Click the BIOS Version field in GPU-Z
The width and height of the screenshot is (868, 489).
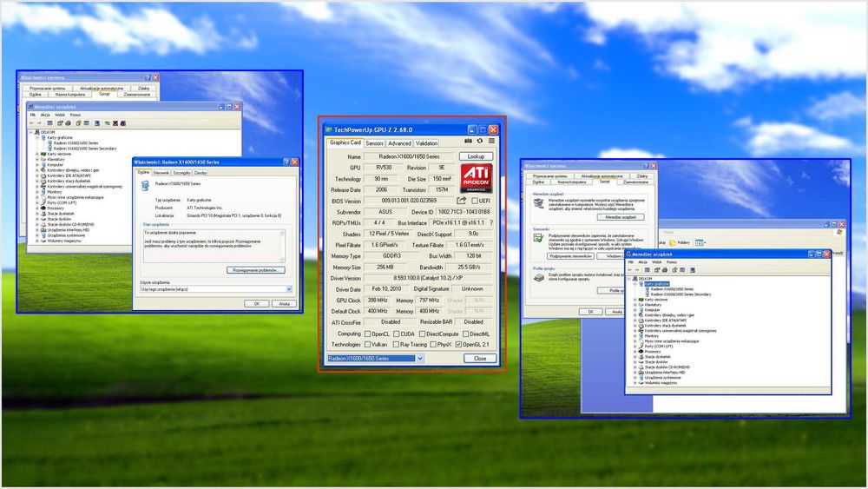409,201
